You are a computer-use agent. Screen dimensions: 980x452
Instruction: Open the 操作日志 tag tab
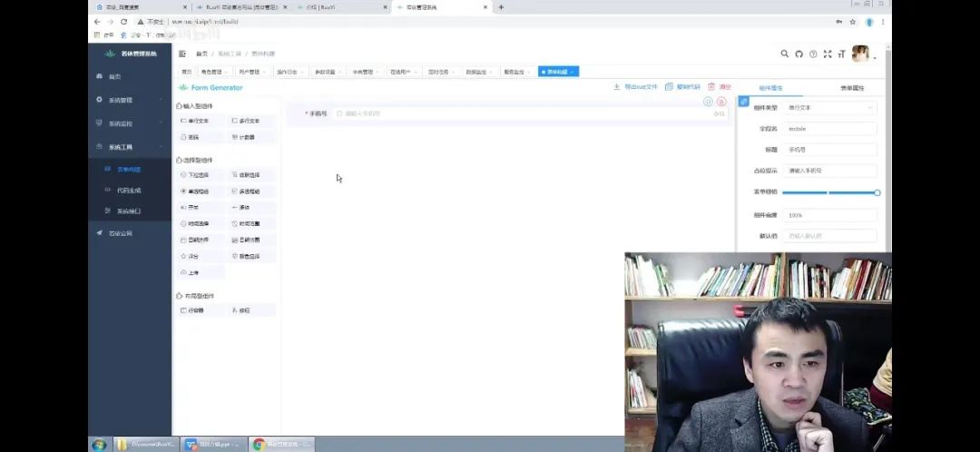tap(290, 72)
